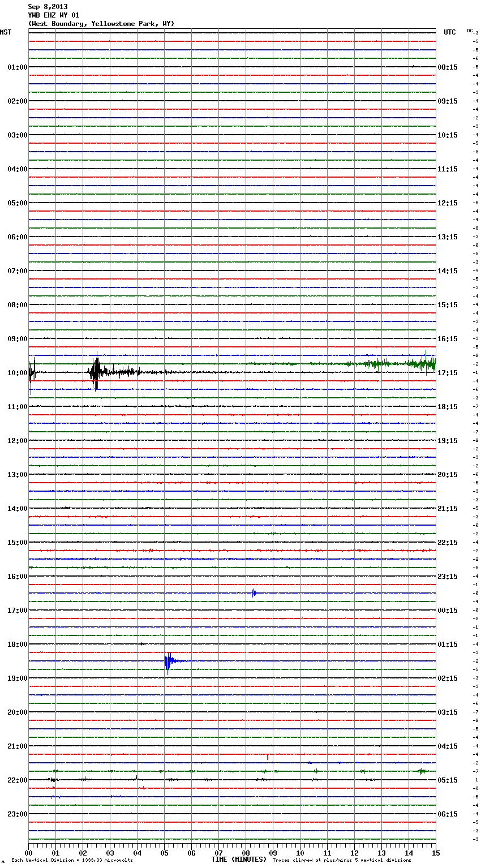The height and width of the screenshot is (868, 481).
Task: Select the '18:00' MST time label
Action: 17,644
